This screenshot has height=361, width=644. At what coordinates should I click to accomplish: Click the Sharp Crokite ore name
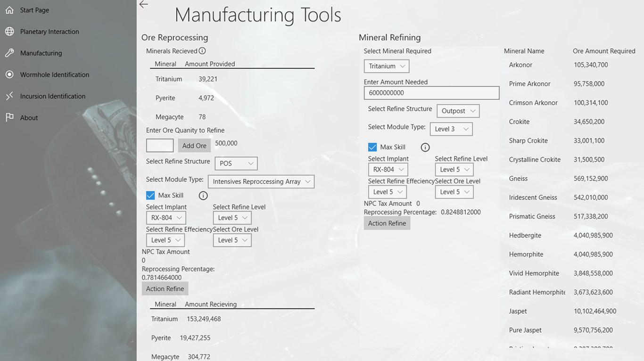point(528,140)
